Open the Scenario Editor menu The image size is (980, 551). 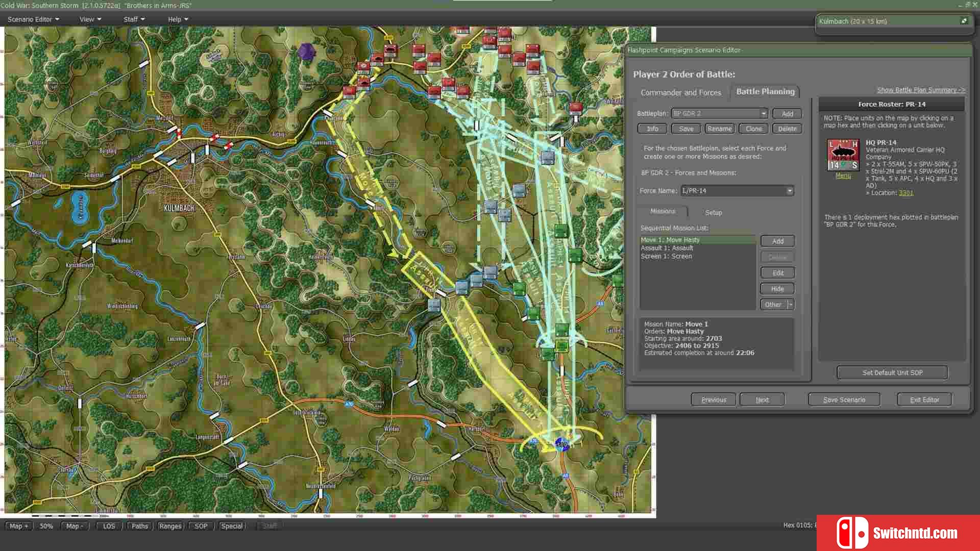[x=33, y=19]
